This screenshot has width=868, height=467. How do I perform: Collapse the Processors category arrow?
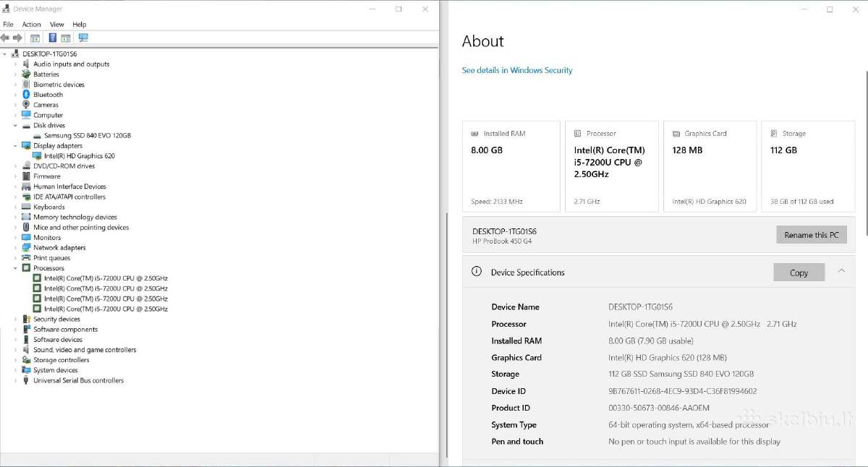coord(15,267)
